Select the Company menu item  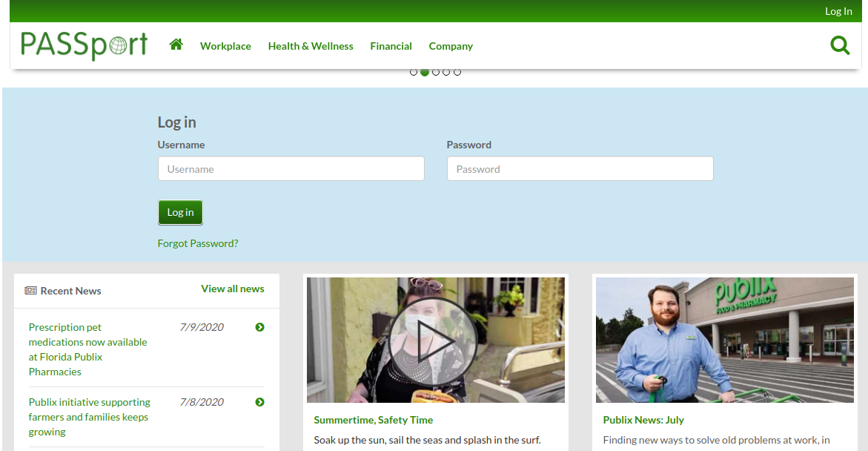(x=451, y=45)
